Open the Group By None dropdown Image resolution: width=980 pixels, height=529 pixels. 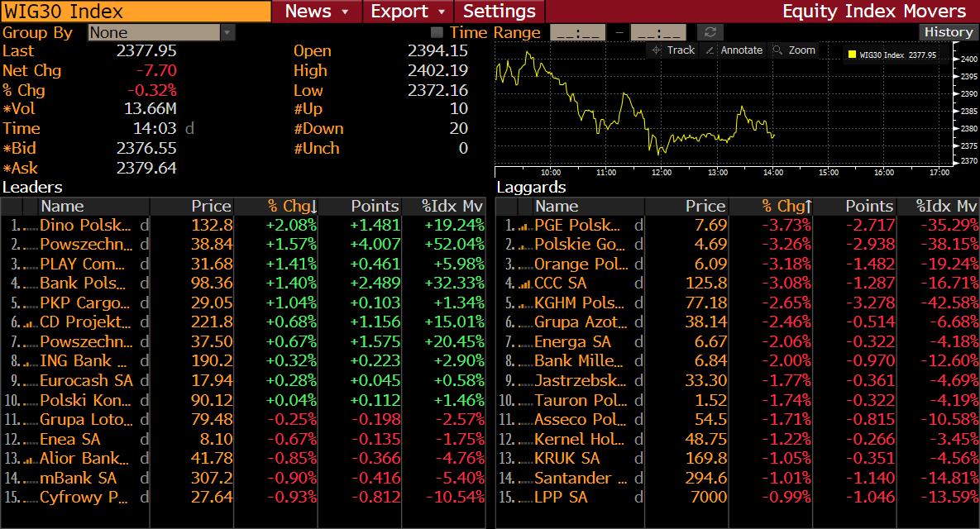[x=161, y=32]
